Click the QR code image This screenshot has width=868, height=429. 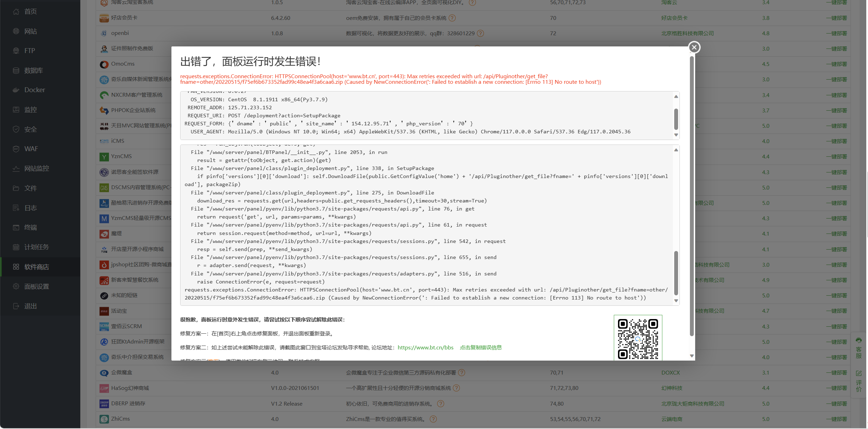[x=638, y=338]
